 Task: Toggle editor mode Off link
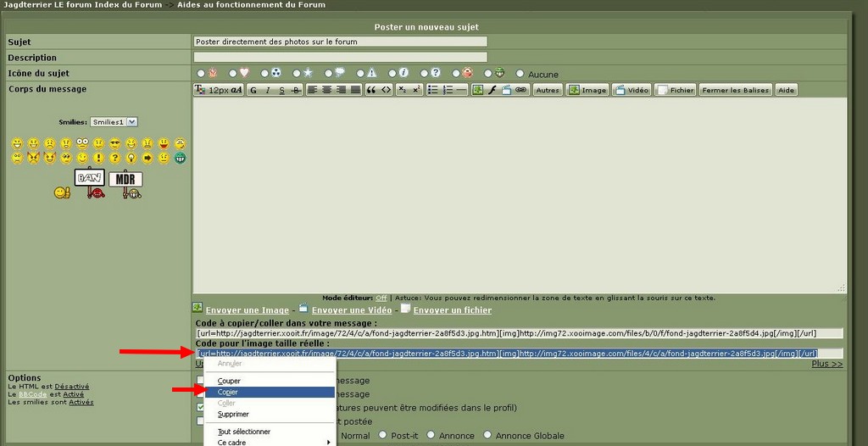coord(381,298)
